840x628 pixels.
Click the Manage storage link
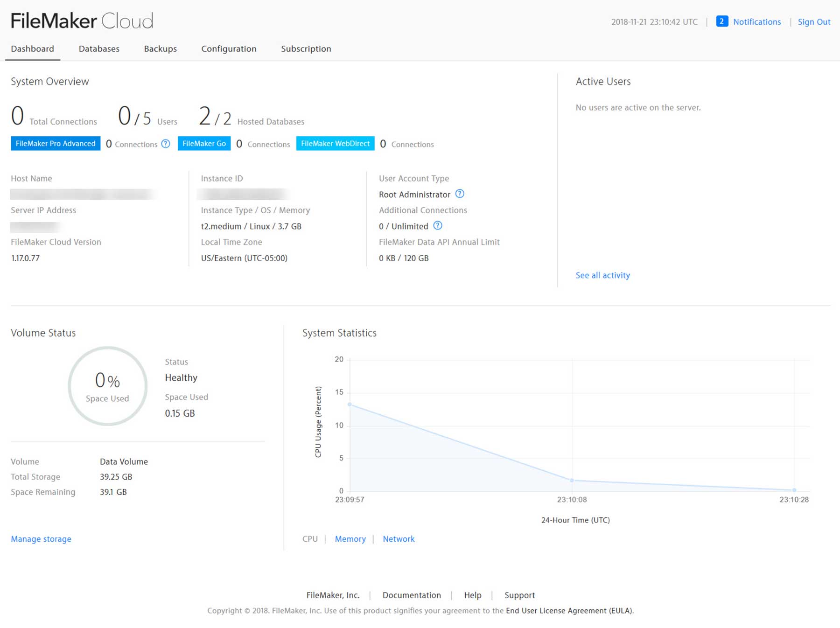[41, 539]
